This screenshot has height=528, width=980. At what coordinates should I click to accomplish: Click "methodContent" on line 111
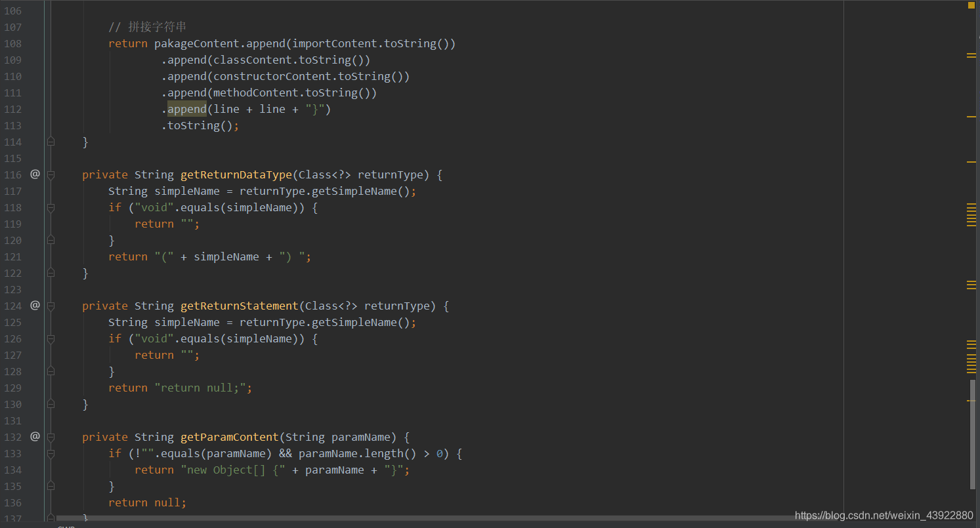click(256, 92)
